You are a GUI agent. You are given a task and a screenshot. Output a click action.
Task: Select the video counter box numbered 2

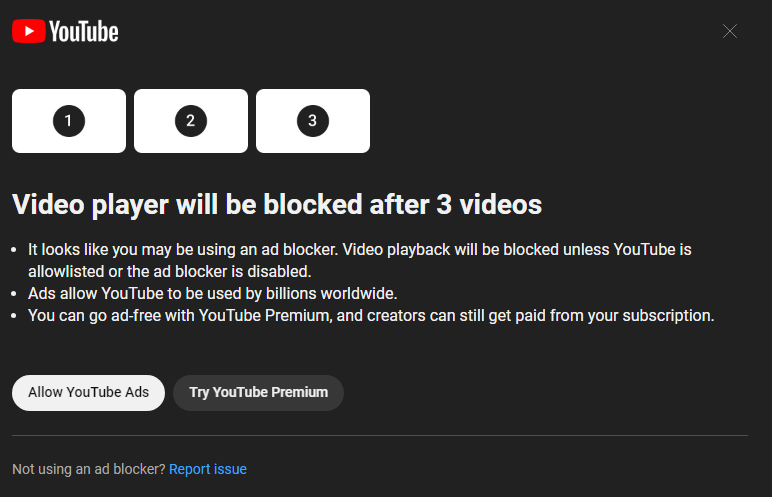pyautogui.click(x=191, y=121)
